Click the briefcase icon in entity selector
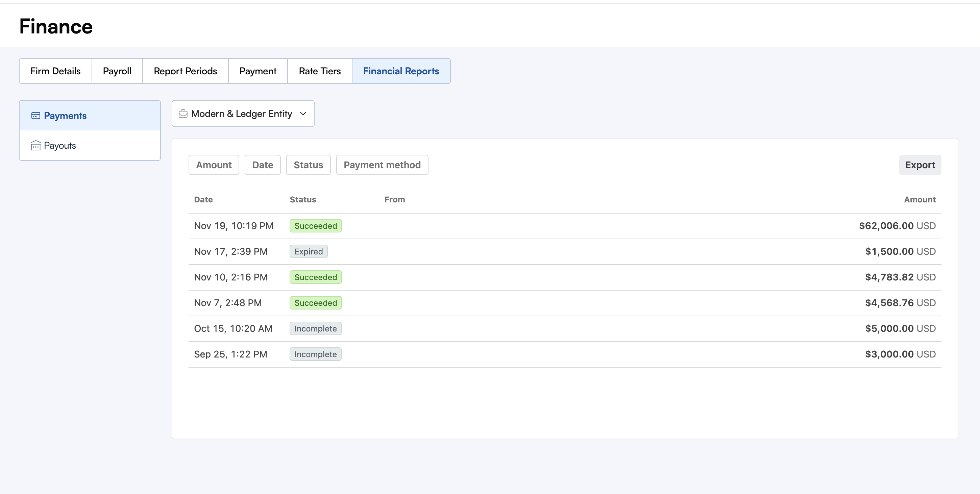This screenshot has width=980, height=494. tap(183, 114)
